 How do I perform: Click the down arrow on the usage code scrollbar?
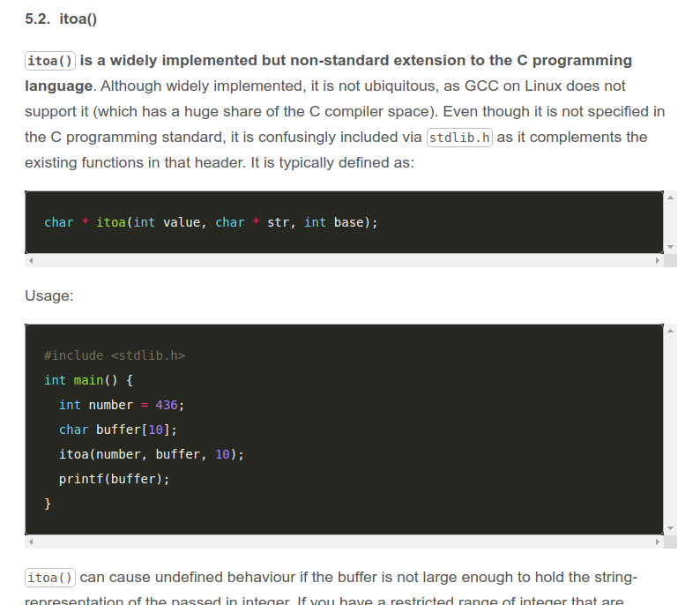[670, 527]
